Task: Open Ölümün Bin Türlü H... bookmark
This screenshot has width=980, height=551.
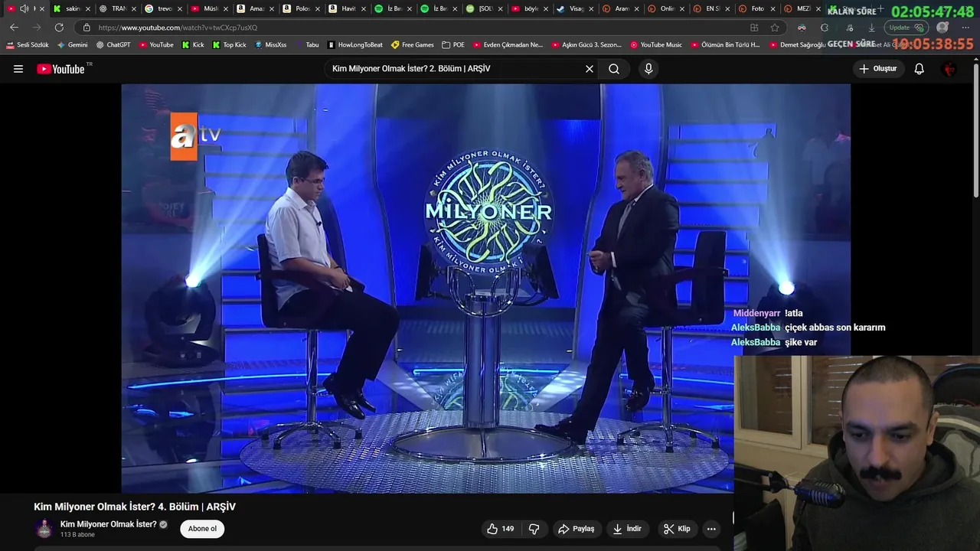Action: coord(725,45)
